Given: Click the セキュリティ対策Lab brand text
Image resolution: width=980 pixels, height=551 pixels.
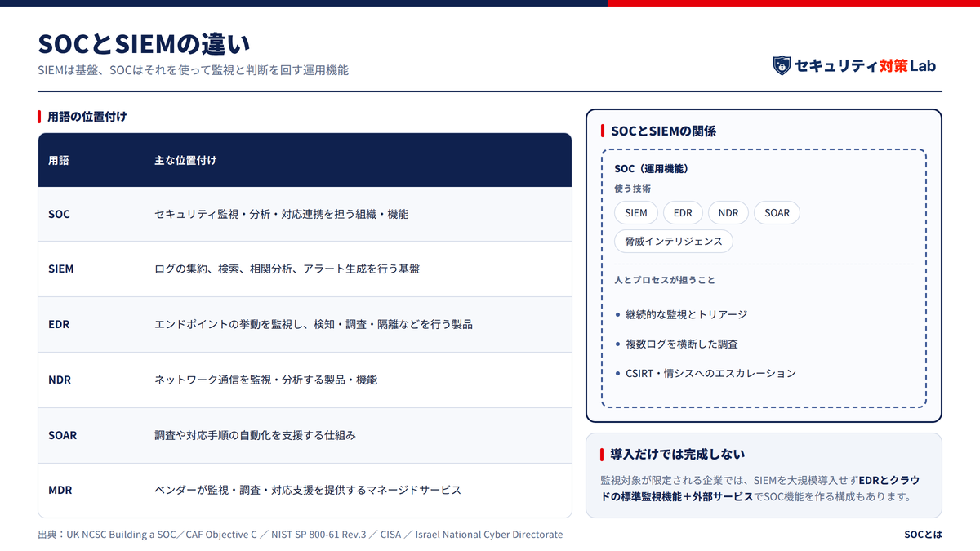Looking at the screenshot, I should pyautogui.click(x=865, y=65).
